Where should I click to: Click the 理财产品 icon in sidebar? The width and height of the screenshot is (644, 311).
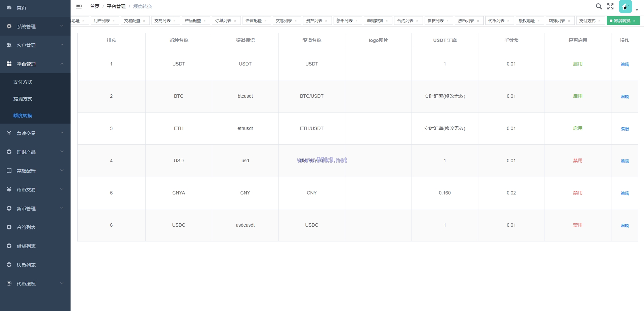9,152
